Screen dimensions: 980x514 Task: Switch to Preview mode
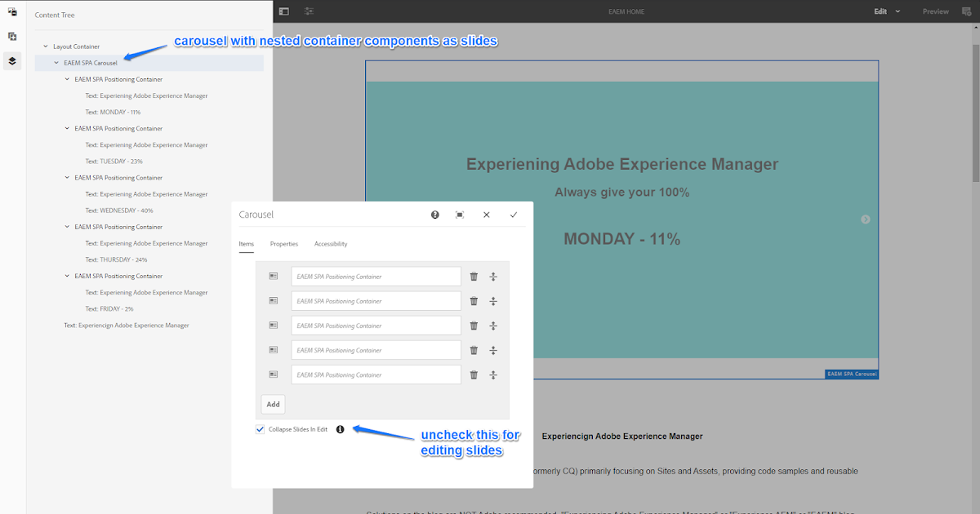tap(935, 11)
